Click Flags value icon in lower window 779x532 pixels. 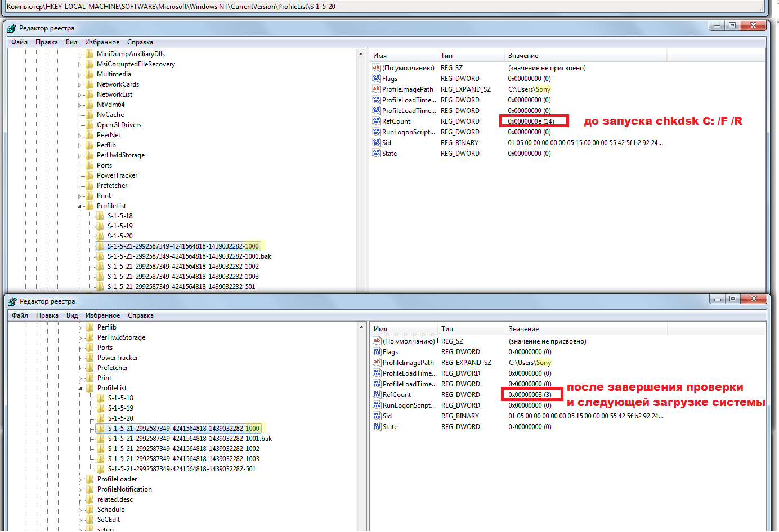coord(377,351)
